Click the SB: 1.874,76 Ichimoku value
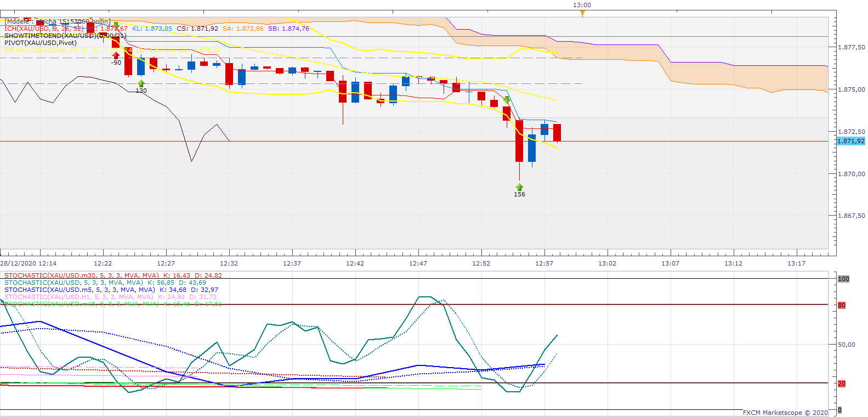Screen dimensions: 868x417 [288, 29]
